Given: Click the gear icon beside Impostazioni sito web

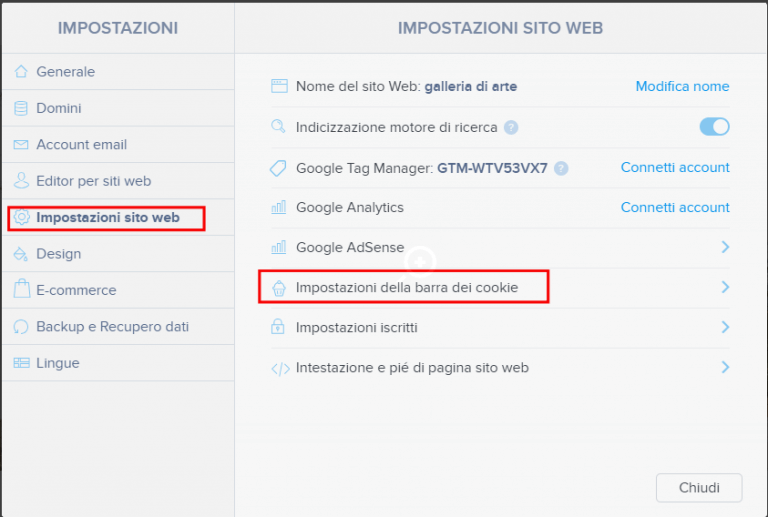Looking at the screenshot, I should pyautogui.click(x=21, y=217).
